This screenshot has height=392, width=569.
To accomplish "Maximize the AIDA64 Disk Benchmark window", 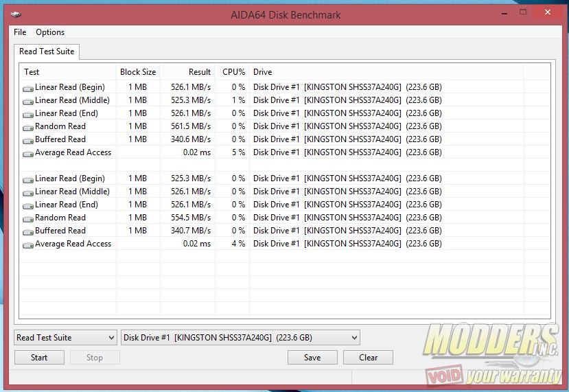I will coord(523,12).
